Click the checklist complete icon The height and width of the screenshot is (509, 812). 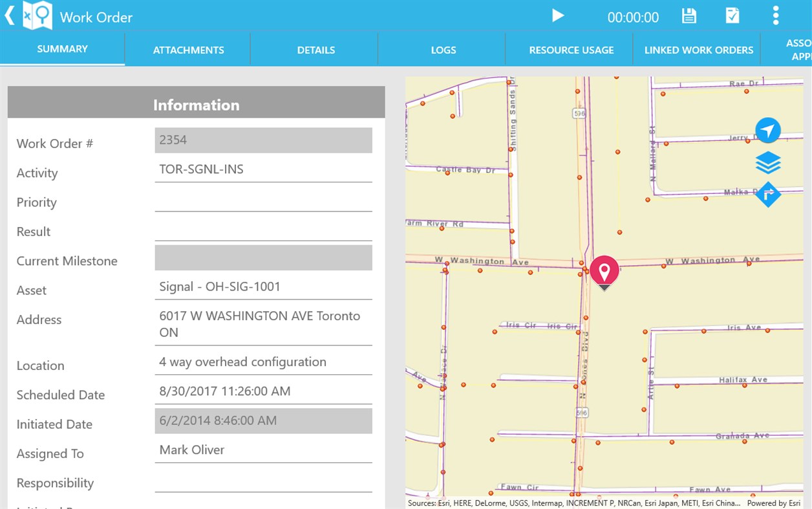(732, 16)
